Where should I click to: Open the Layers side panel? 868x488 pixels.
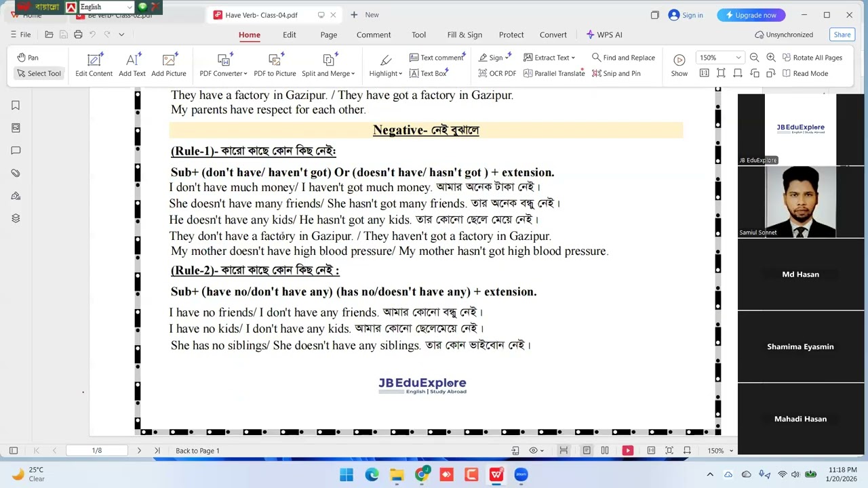coord(16,218)
